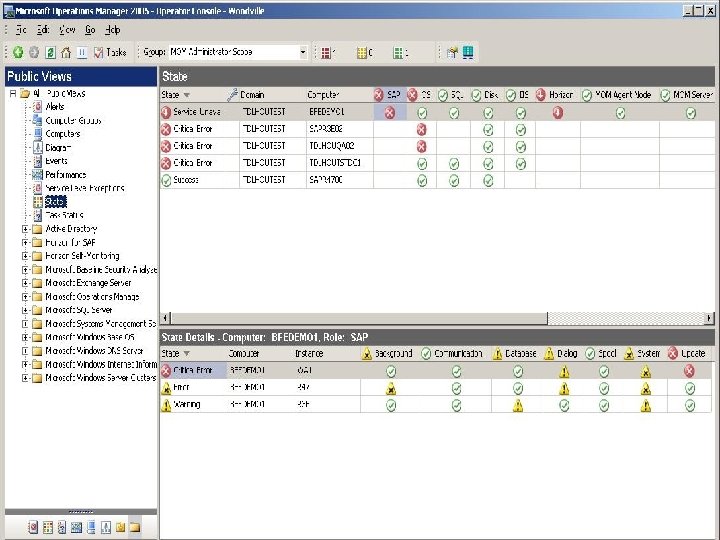720x540 pixels.
Task: Click the green success counter icon
Action: pos(398,53)
